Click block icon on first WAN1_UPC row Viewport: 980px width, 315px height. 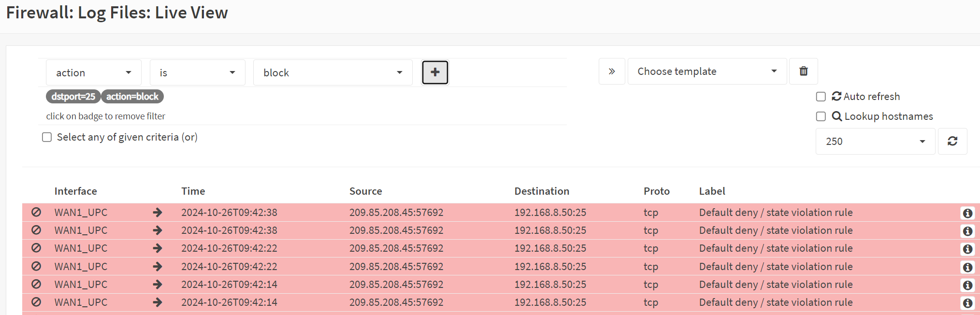point(36,212)
